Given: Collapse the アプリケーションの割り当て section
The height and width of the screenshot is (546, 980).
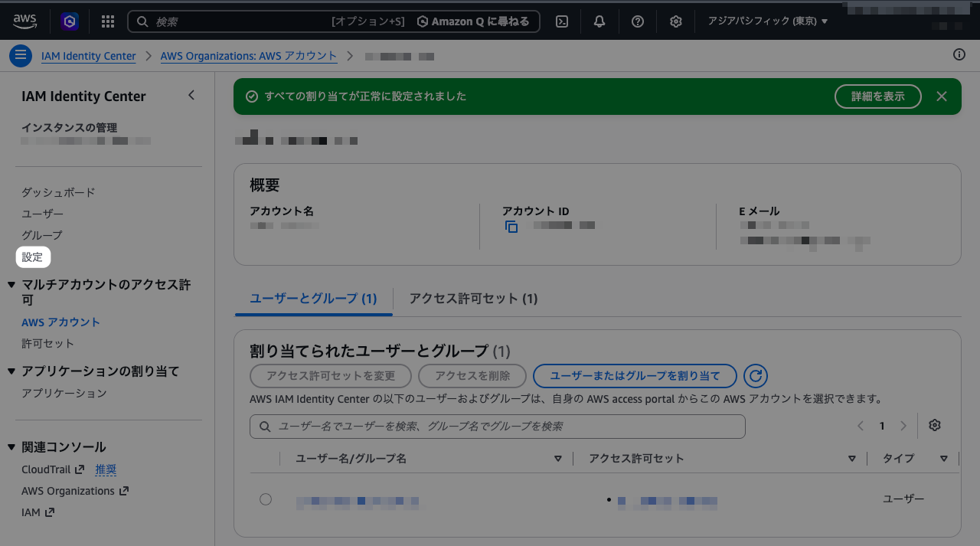Looking at the screenshot, I should tap(11, 371).
